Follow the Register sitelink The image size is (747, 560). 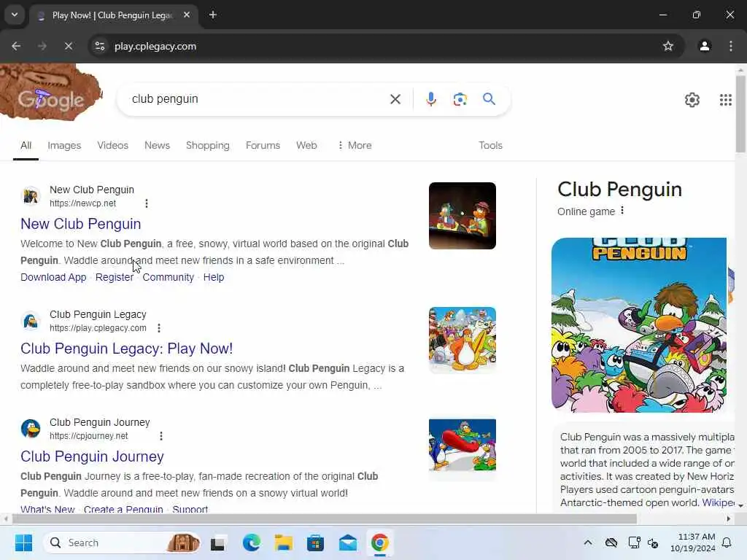115,277
